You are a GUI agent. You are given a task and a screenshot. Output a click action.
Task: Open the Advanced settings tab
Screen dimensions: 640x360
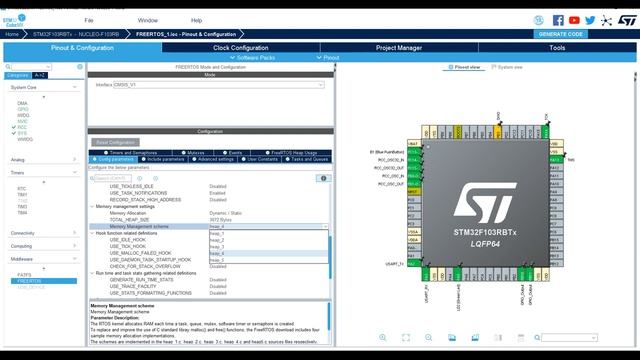(x=213, y=159)
